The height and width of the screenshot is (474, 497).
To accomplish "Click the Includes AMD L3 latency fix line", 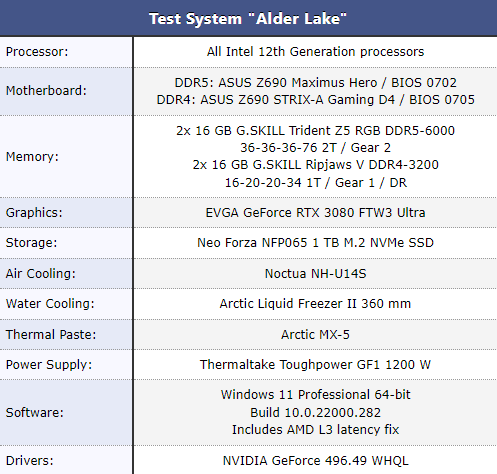I will (315, 430).
